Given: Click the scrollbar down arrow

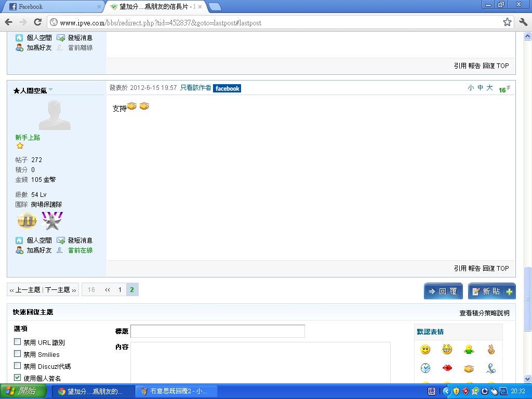Looking at the screenshot, I should coord(527,379).
